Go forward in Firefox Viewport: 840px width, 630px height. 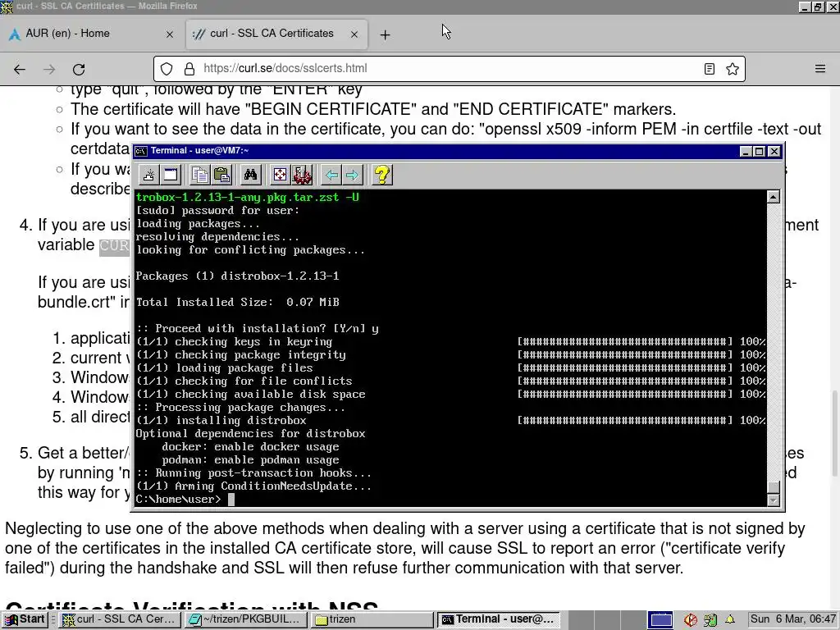tap(49, 69)
